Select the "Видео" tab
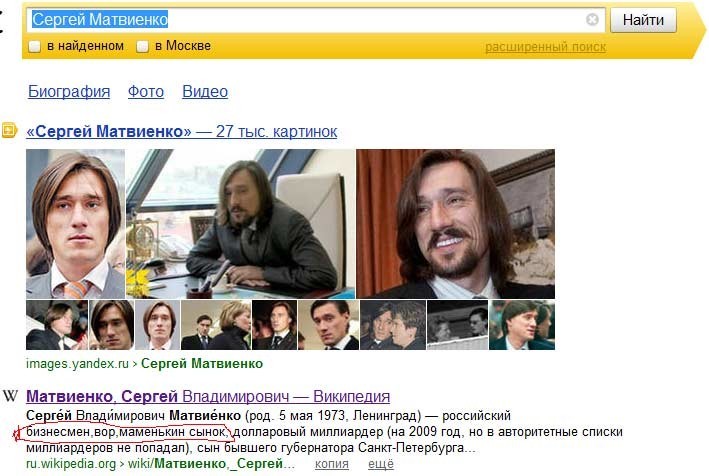The image size is (709, 476). pyautogui.click(x=204, y=92)
